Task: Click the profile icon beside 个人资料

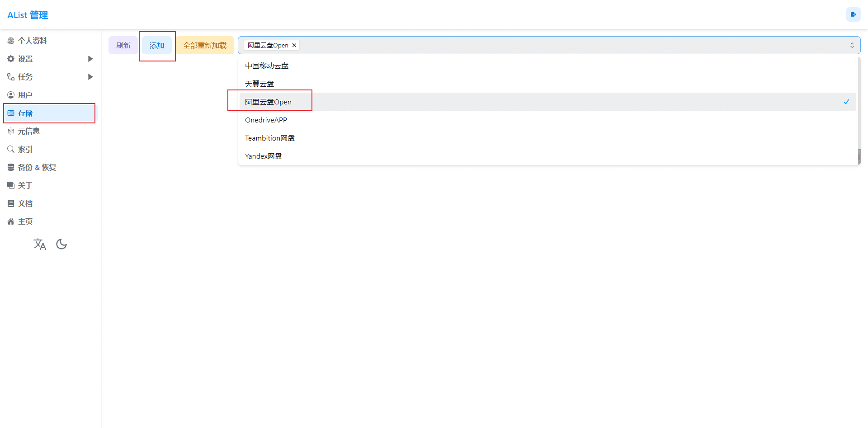Action: (x=11, y=41)
